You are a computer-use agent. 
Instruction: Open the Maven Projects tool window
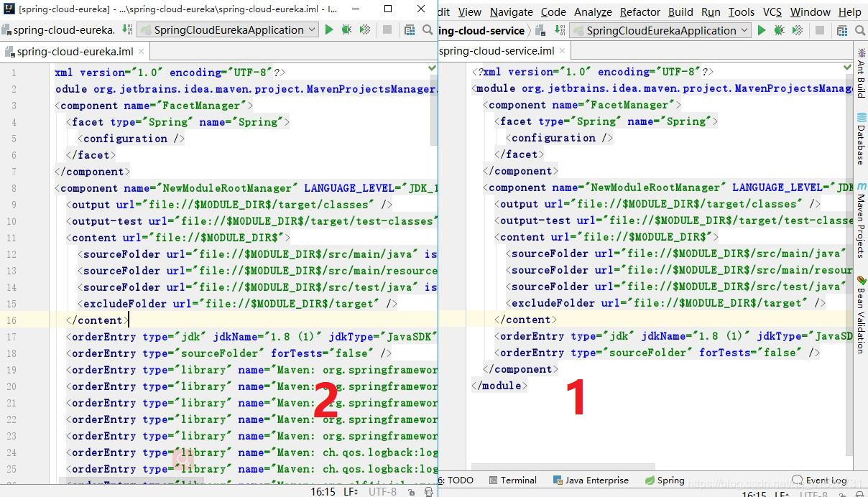(x=860, y=219)
